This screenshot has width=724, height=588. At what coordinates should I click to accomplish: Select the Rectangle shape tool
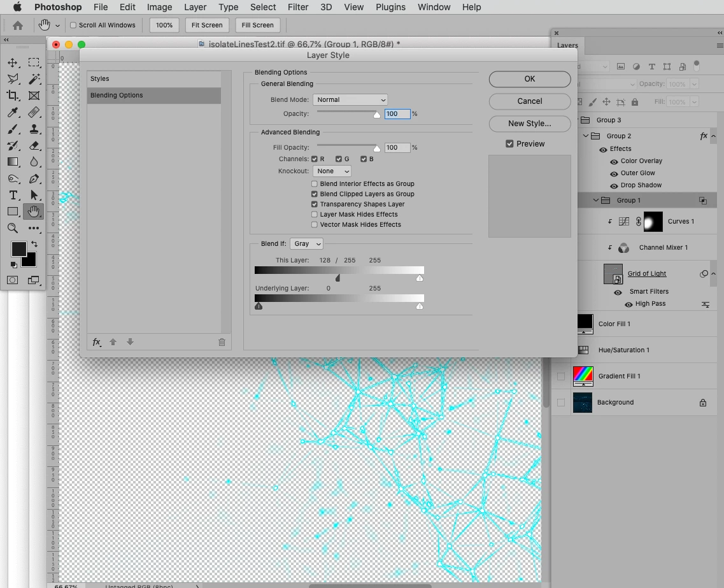tap(13, 212)
